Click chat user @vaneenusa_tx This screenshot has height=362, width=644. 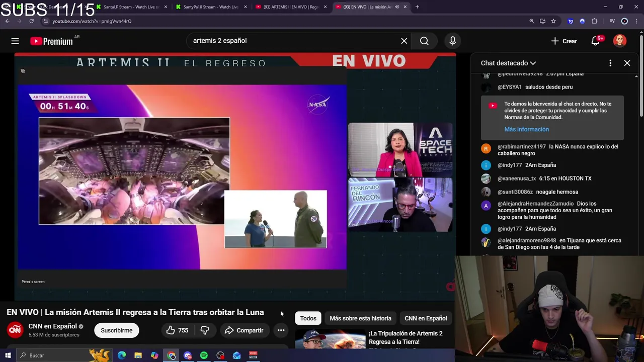(517, 178)
